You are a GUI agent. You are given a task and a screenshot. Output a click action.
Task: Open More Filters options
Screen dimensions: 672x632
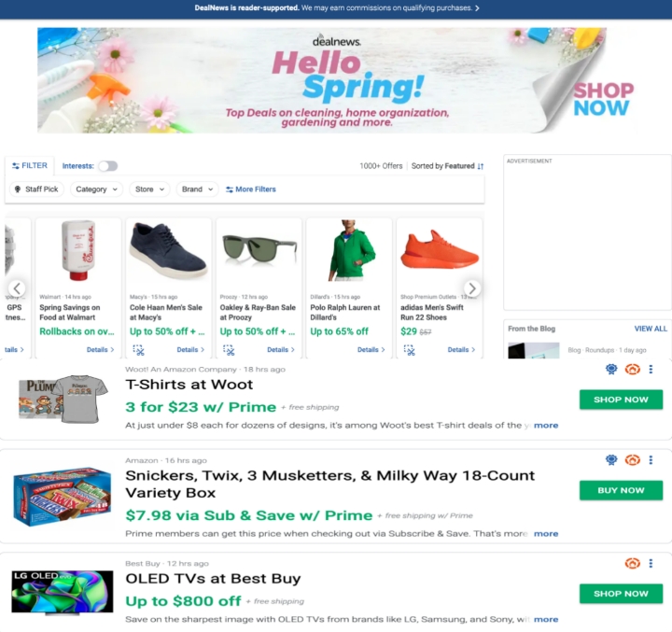(251, 190)
